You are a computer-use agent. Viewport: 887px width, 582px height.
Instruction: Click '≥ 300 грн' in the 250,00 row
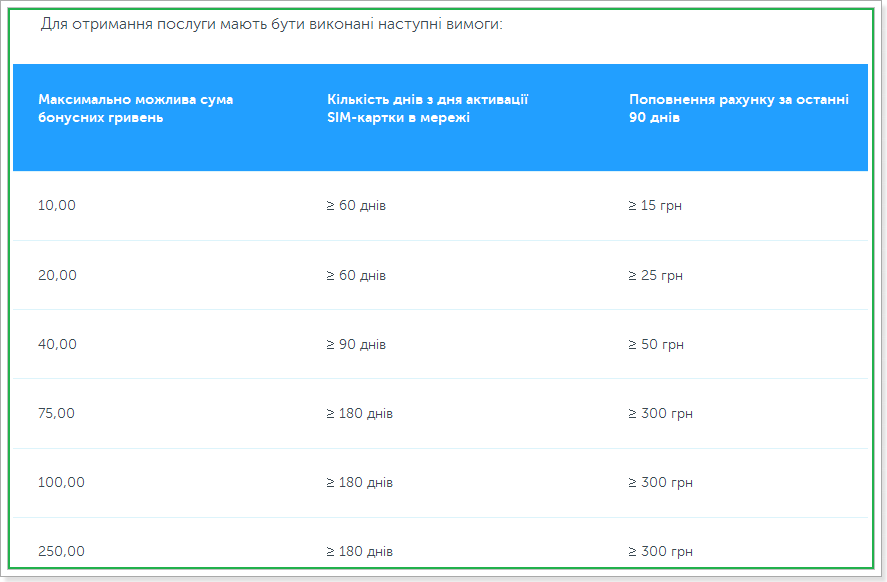pyautogui.click(x=661, y=551)
